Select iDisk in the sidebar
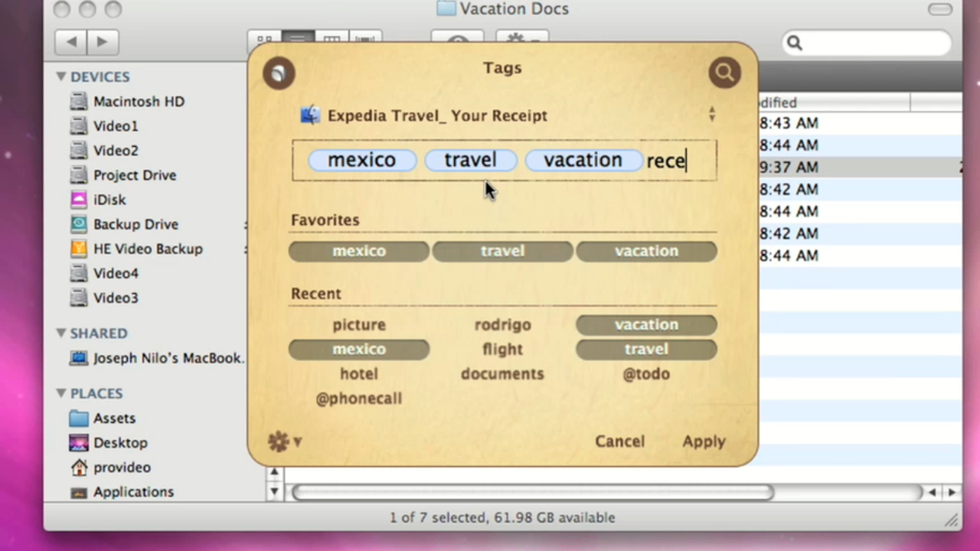 click(109, 200)
